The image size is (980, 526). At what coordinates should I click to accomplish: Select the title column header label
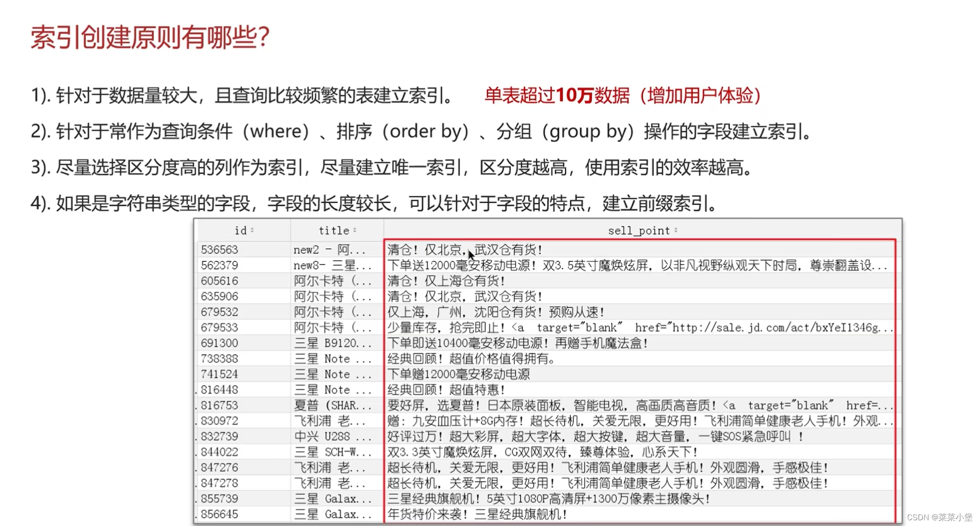tap(334, 231)
